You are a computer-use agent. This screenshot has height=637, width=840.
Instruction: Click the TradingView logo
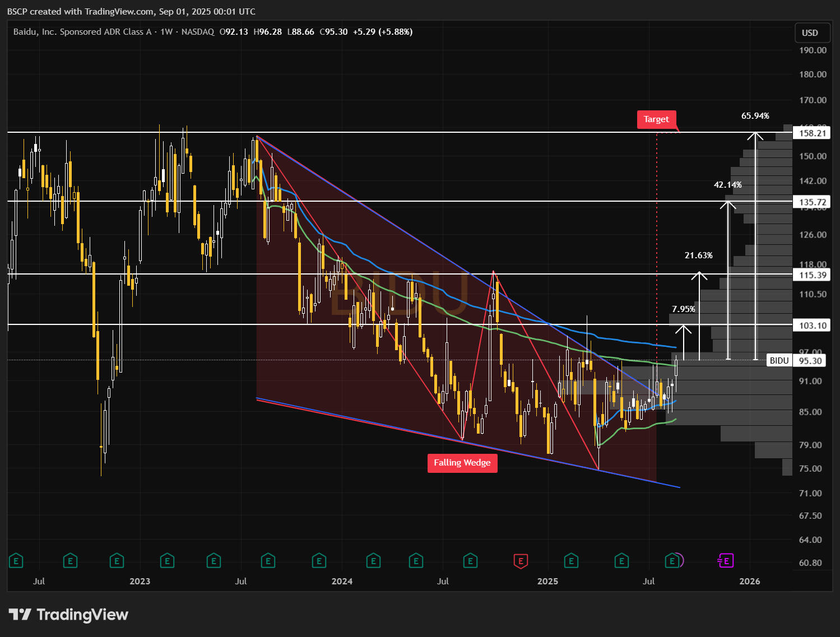click(x=68, y=615)
